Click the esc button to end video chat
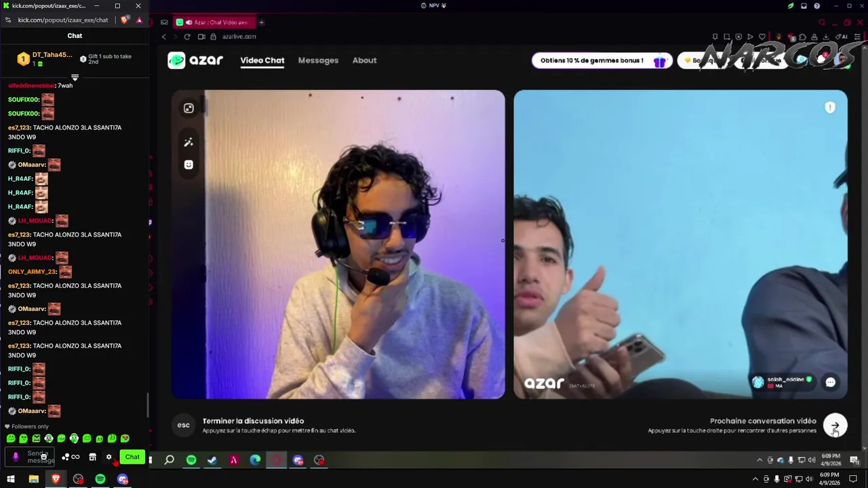Image resolution: width=868 pixels, height=488 pixels. [x=184, y=425]
